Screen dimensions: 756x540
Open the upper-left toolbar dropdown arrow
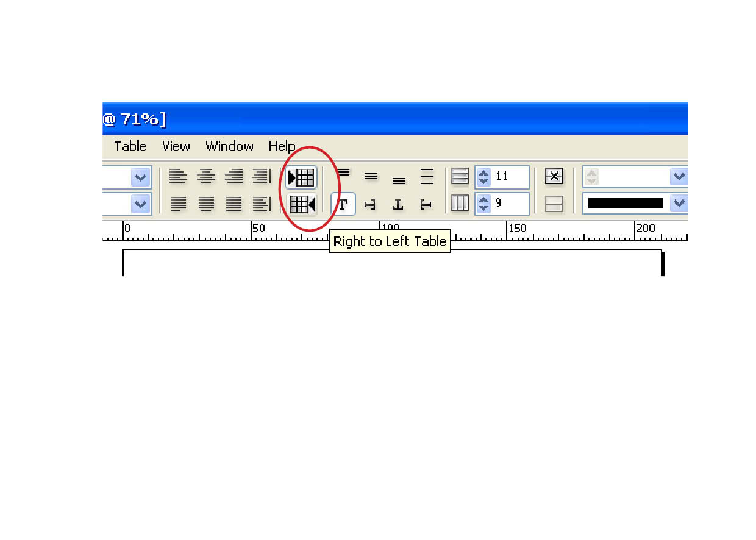point(141,177)
